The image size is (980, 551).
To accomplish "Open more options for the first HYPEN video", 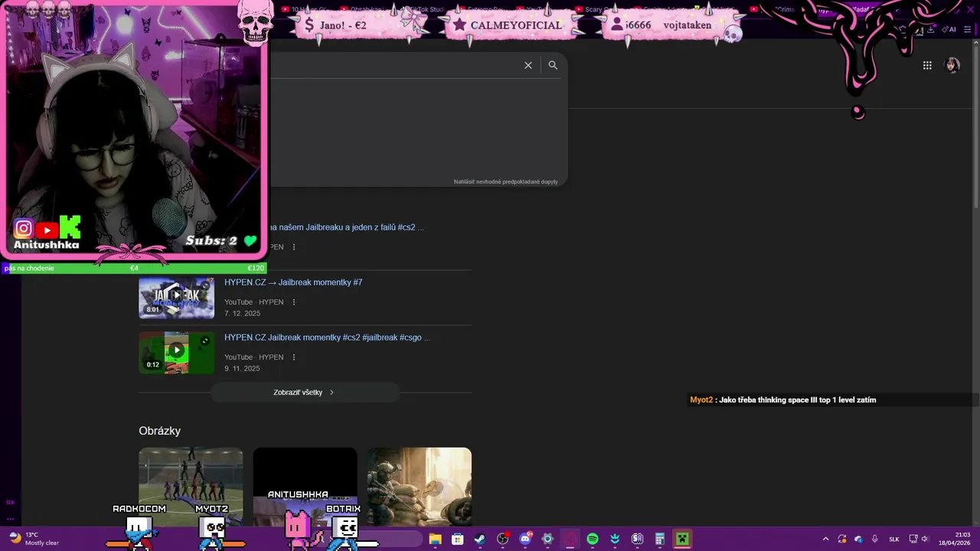I will click(293, 247).
